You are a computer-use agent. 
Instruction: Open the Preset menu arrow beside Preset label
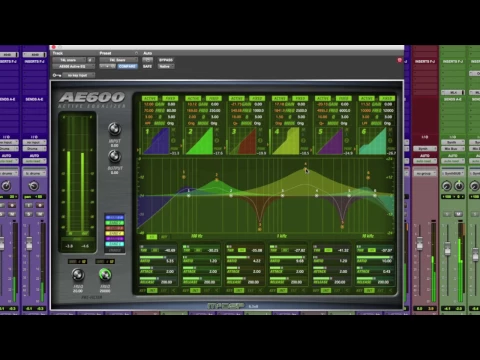[136, 53]
